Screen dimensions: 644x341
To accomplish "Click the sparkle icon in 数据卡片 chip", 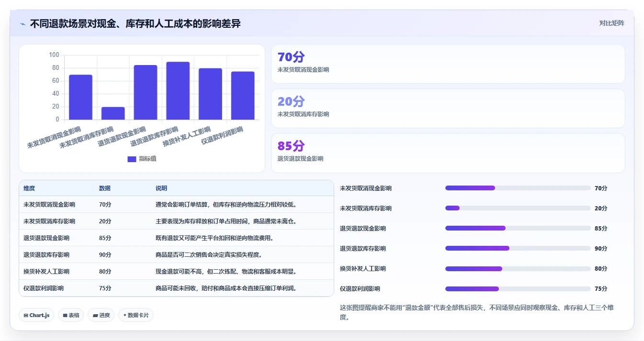I will (125, 315).
